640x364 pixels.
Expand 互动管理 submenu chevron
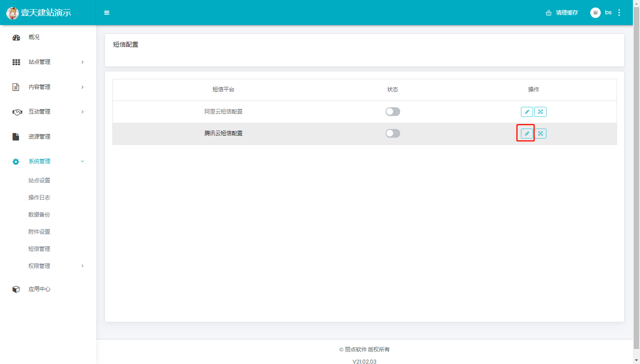82,112
